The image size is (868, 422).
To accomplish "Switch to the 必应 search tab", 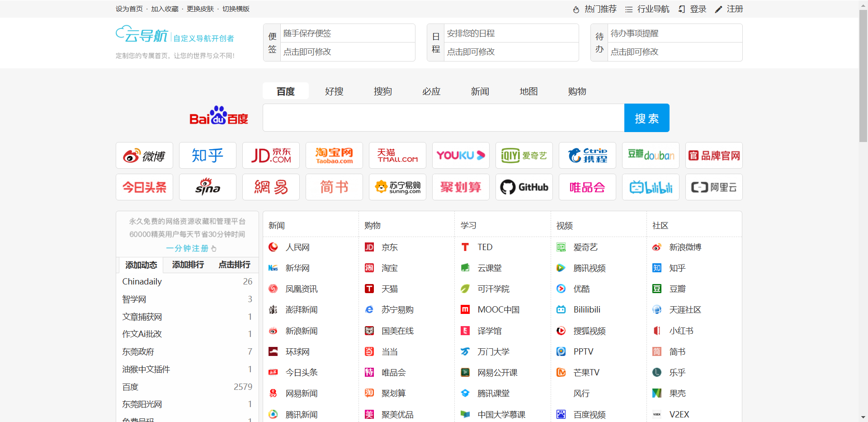I will [x=431, y=91].
